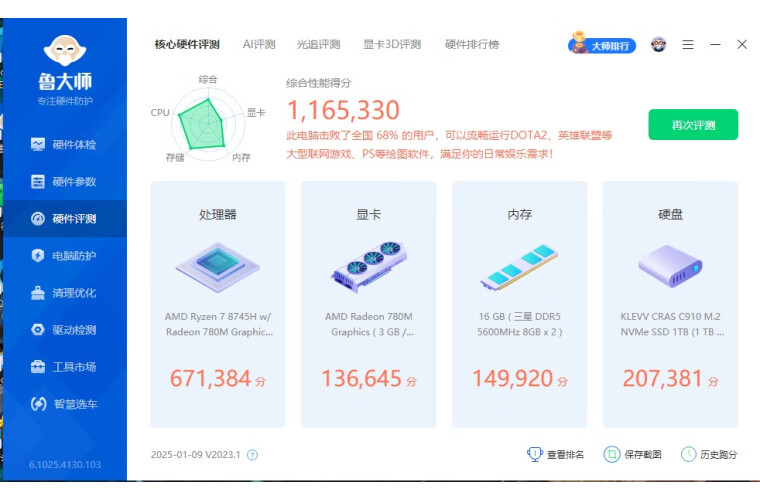Open the 显卡3D评测 tab
760x500 pixels.
[x=392, y=45]
